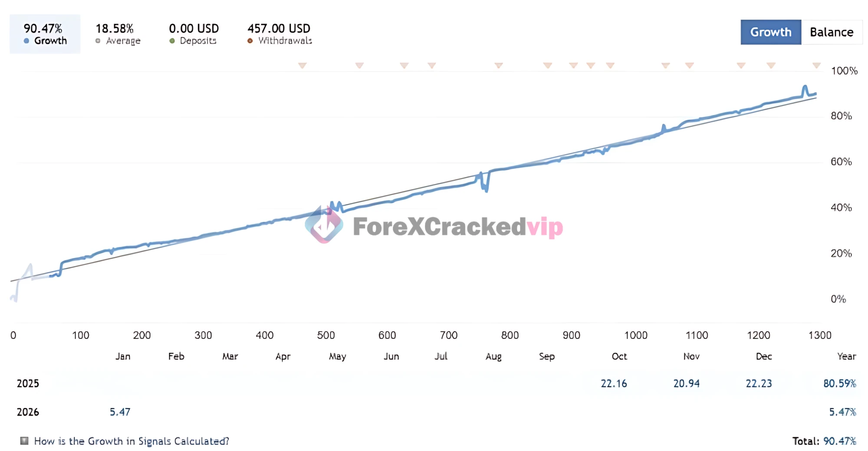This screenshot has height=451, width=868.
Task: Open 'How is the Growth in Signals Calculated?'
Action: [x=132, y=441]
